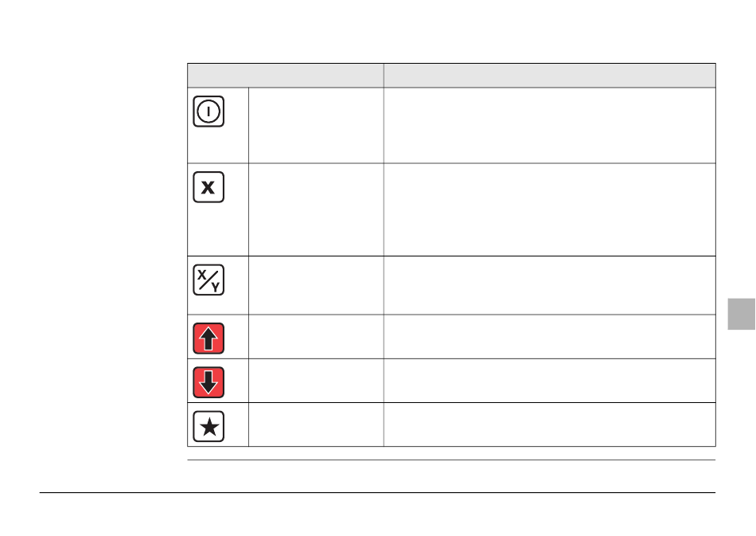
Task: Click wide description cell in power icon row
Action: 550,125
